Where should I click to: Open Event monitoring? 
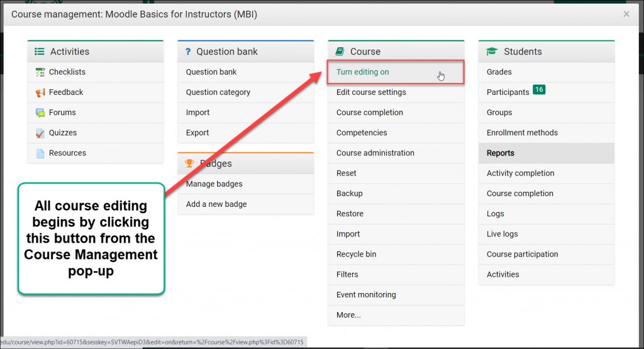366,294
